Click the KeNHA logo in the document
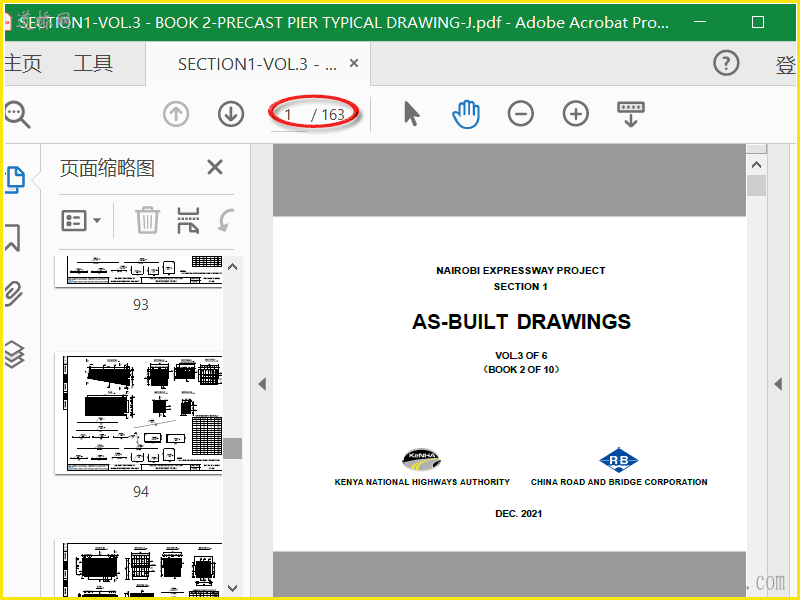This screenshot has width=800, height=600. 421,460
